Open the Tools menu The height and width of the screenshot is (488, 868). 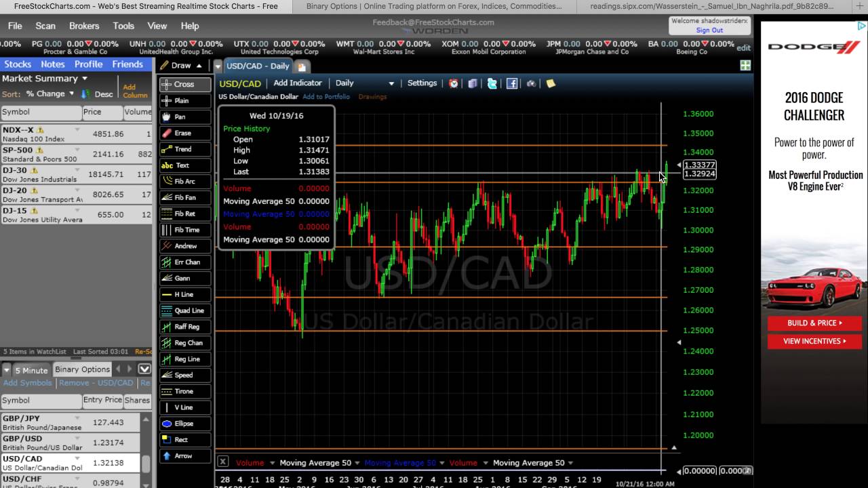point(123,26)
